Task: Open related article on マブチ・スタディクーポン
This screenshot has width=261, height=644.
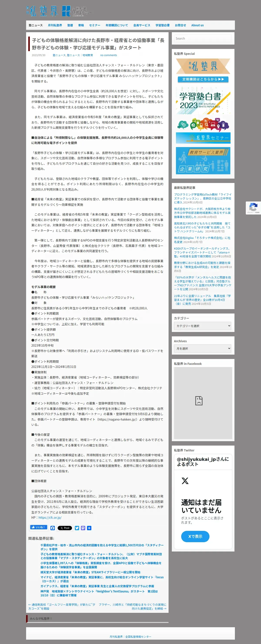Action: click(101, 556)
